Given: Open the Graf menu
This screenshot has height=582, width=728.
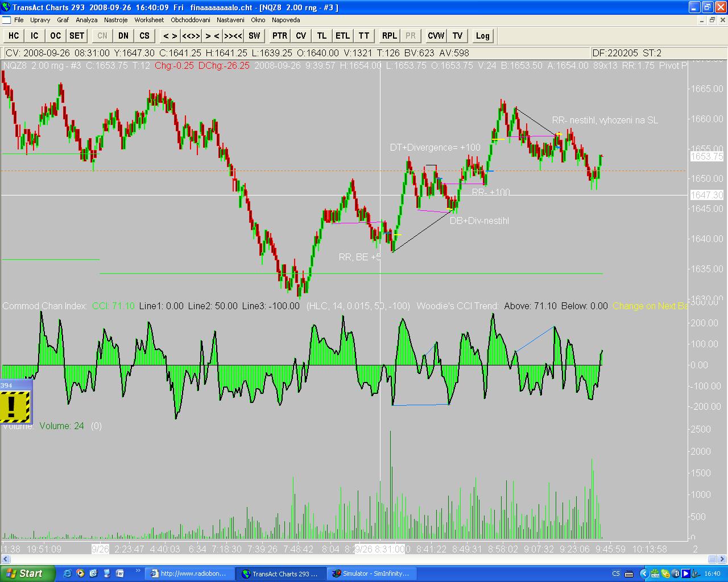Looking at the screenshot, I should pos(63,20).
